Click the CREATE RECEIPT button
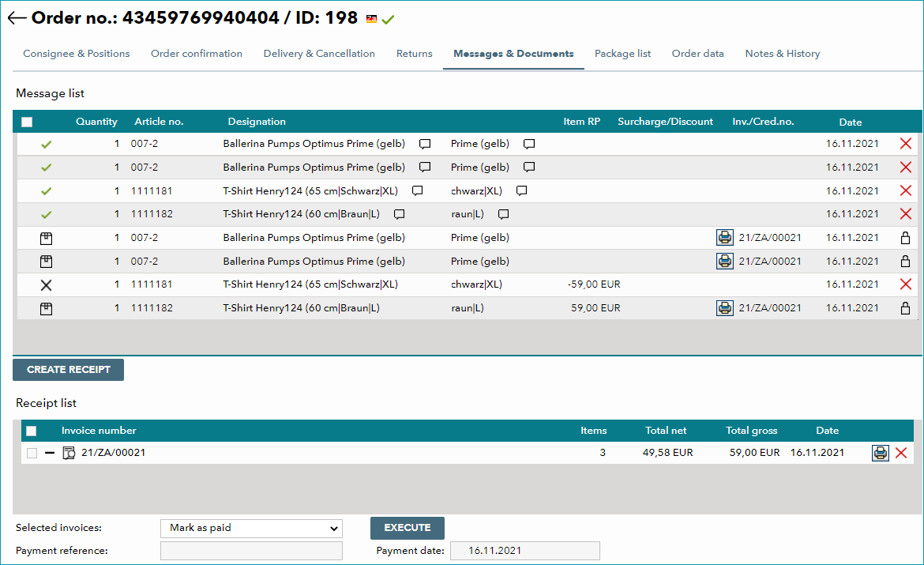Viewport: 924px width, 565px height. click(x=69, y=370)
